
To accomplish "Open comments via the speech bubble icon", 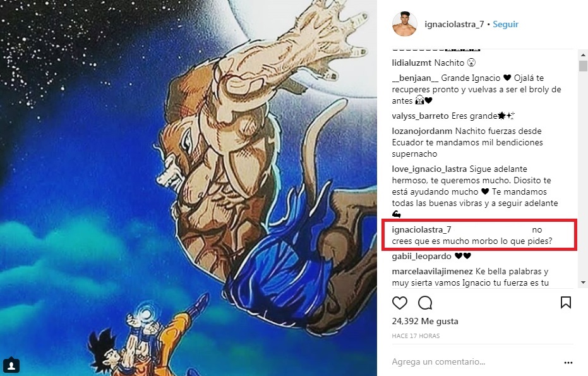I will click(x=425, y=303).
